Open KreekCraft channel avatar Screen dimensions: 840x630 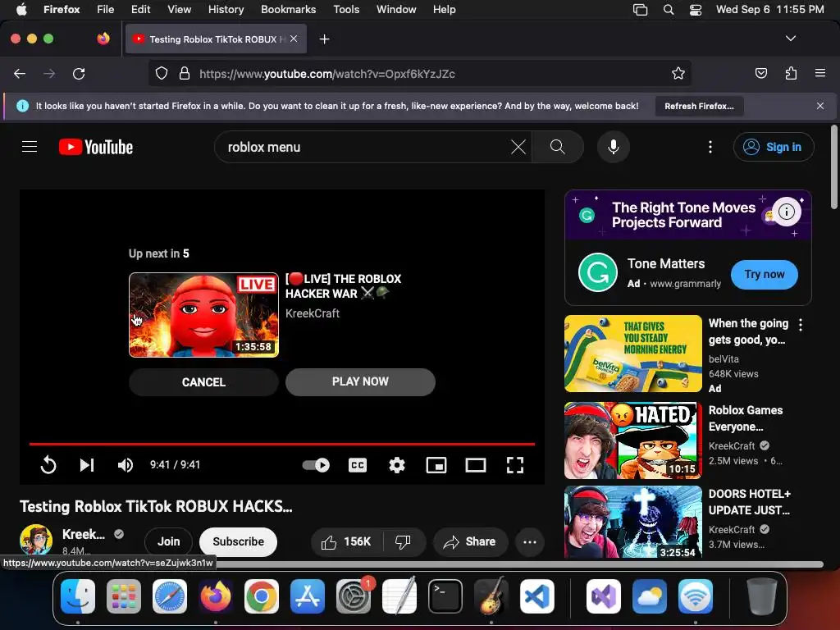[36, 540]
